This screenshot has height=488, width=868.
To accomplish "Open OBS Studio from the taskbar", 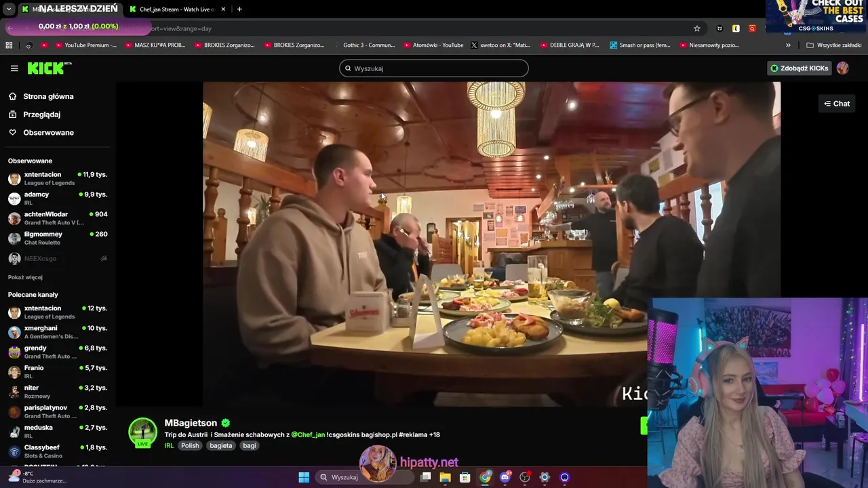I will (x=525, y=477).
